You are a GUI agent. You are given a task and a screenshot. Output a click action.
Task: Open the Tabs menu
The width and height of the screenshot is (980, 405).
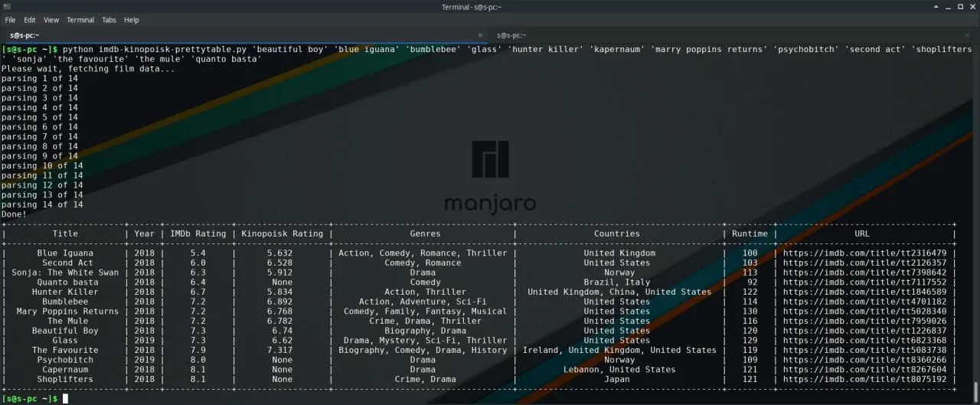109,20
